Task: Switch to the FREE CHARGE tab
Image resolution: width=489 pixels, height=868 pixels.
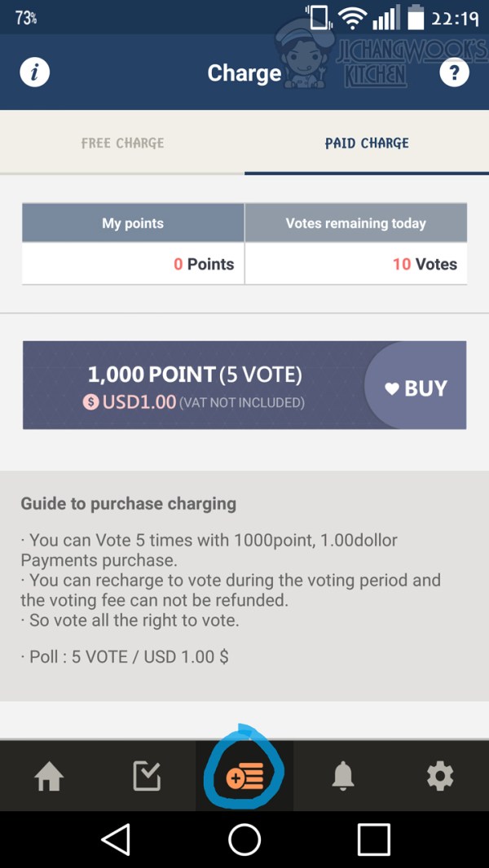Action: pos(122,143)
